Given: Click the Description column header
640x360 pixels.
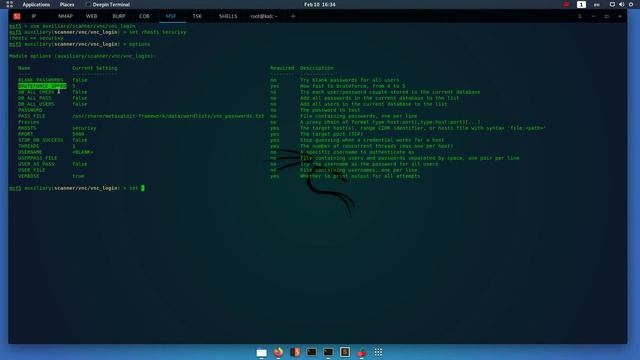Looking at the screenshot, I should click(316, 68).
